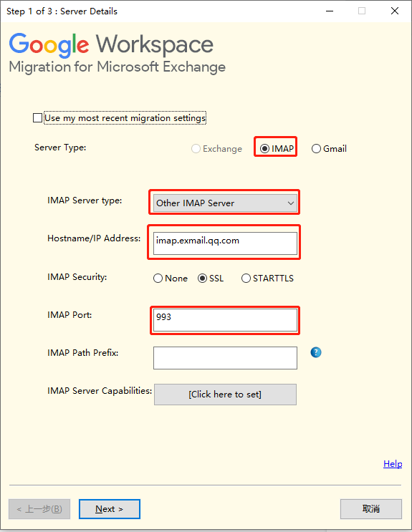This screenshot has width=412, height=532.
Task: Select the IMAP server type radio
Action: (264, 149)
